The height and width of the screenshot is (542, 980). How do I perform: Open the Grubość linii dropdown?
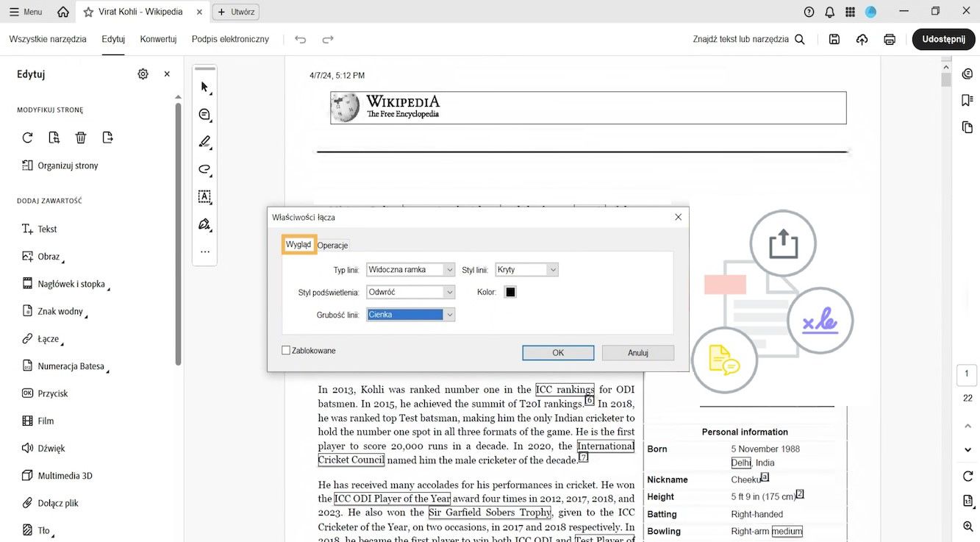[x=411, y=315]
